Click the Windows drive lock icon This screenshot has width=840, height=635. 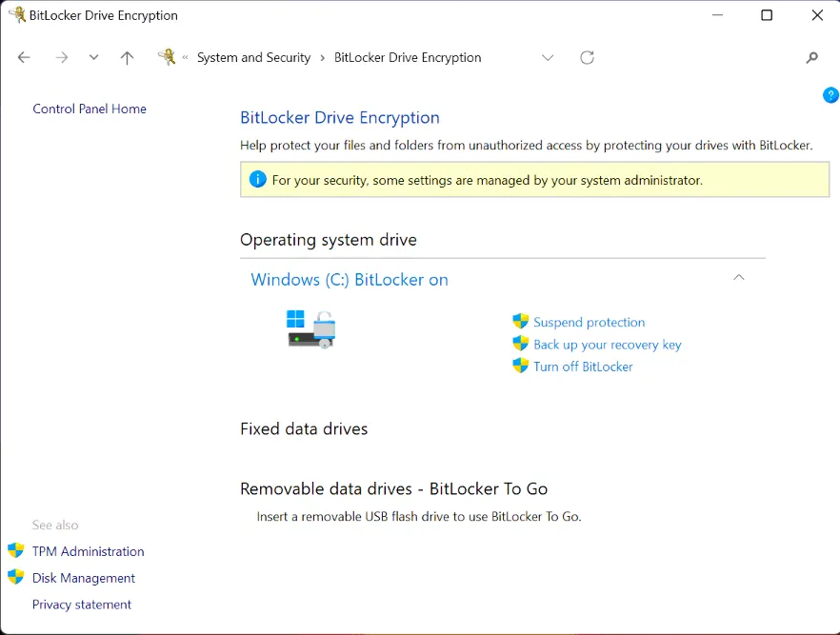[x=311, y=328]
